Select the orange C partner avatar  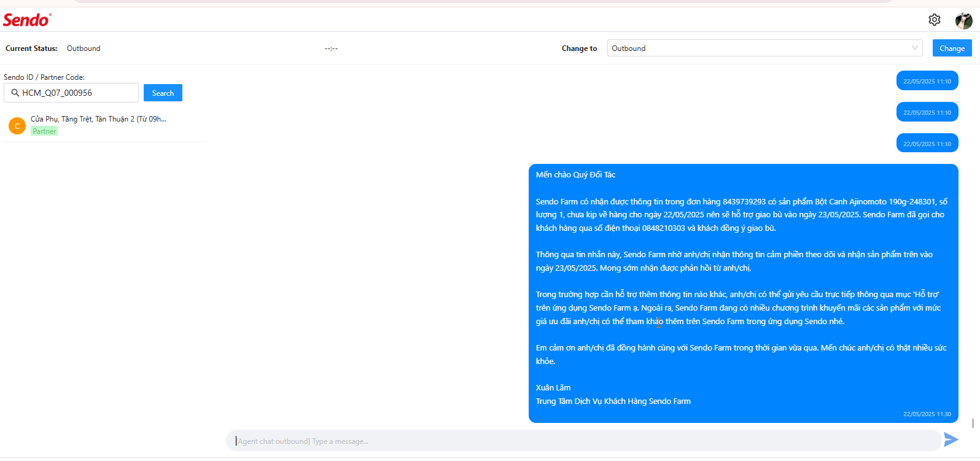(17, 126)
